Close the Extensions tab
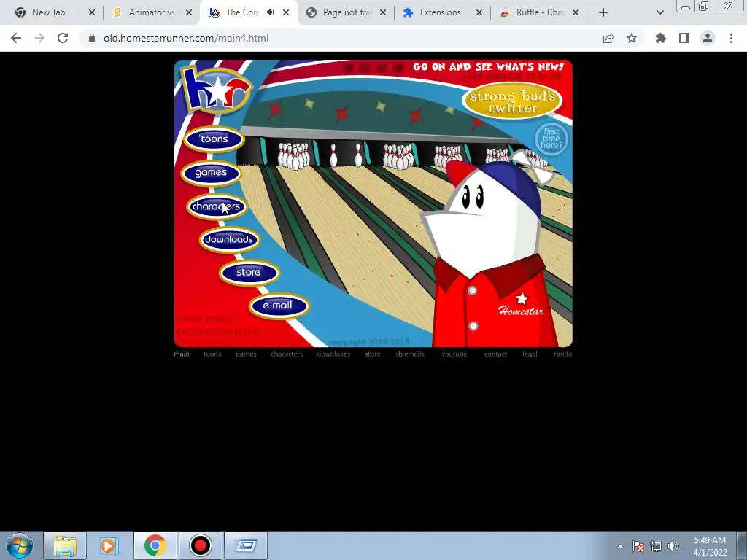 tap(479, 12)
